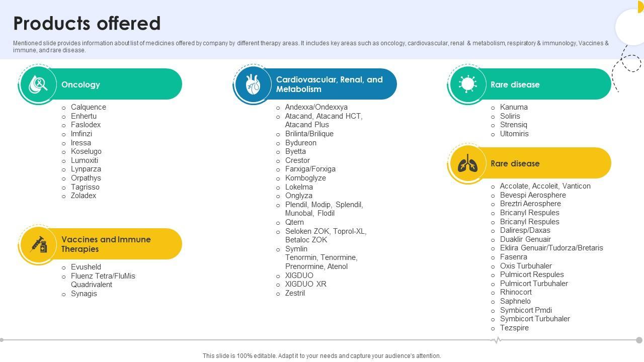This screenshot has height=362, width=644.
Task: Click Tezspire at the bottom of respiratory list
Action: pos(514,328)
